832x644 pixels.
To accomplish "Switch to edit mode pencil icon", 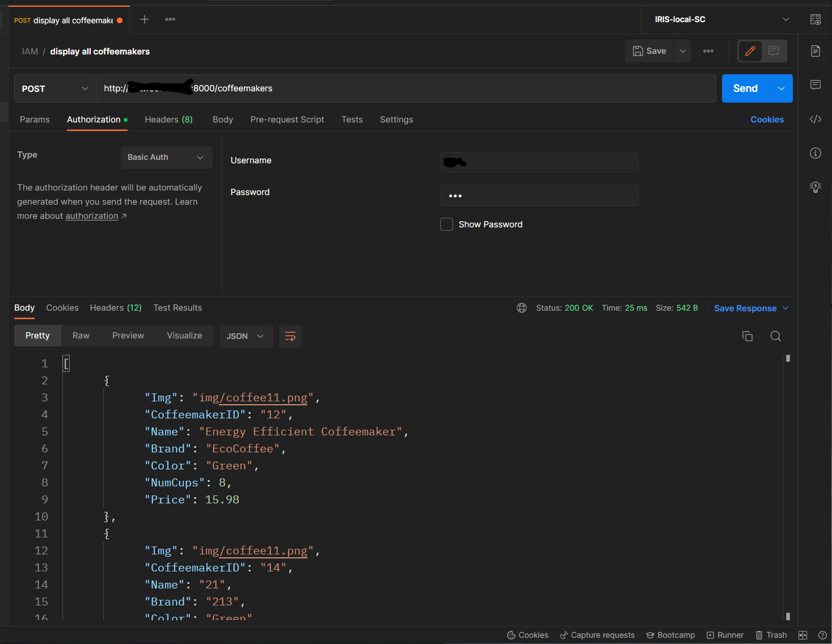I will [750, 51].
